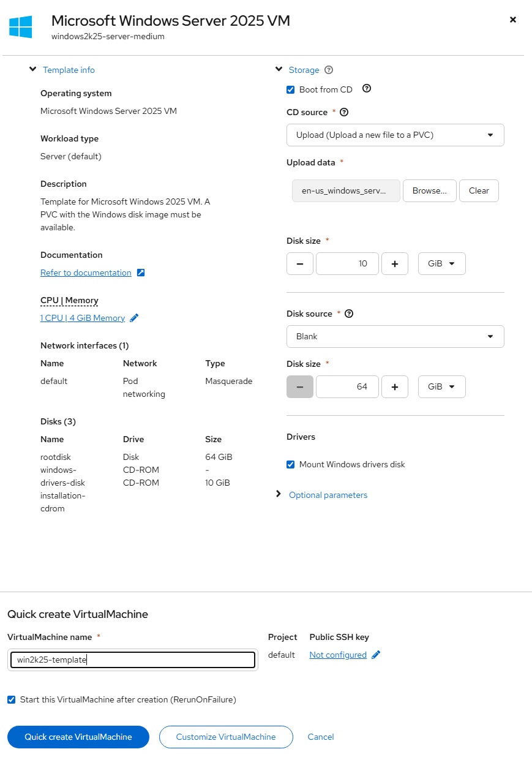Viewport: 532px width, 760px height.
Task: Expand Optional parameters section
Action: point(279,494)
